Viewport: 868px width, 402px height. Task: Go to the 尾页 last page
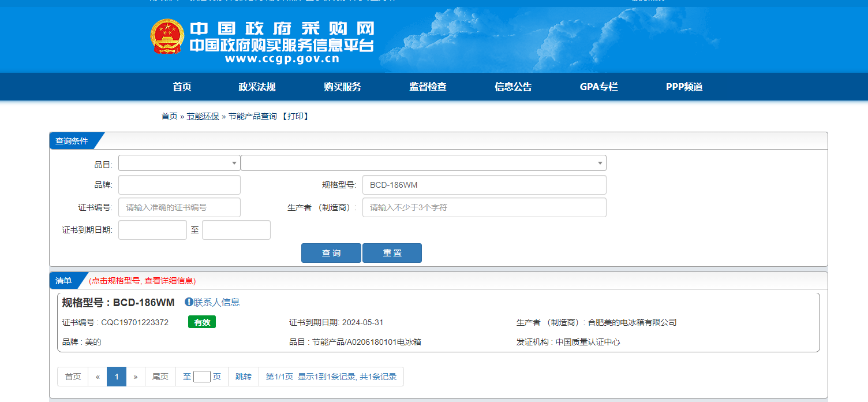click(x=160, y=377)
